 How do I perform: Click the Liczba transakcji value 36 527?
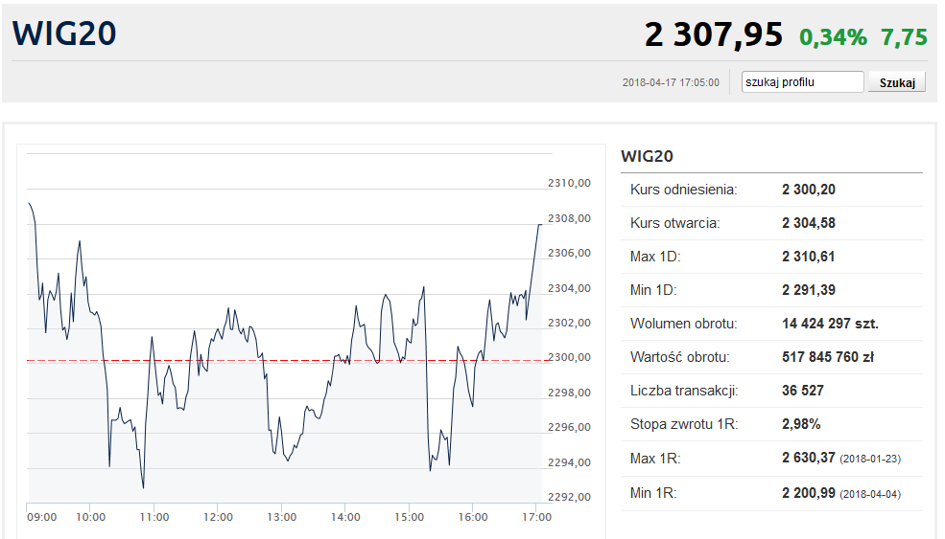[802, 390]
